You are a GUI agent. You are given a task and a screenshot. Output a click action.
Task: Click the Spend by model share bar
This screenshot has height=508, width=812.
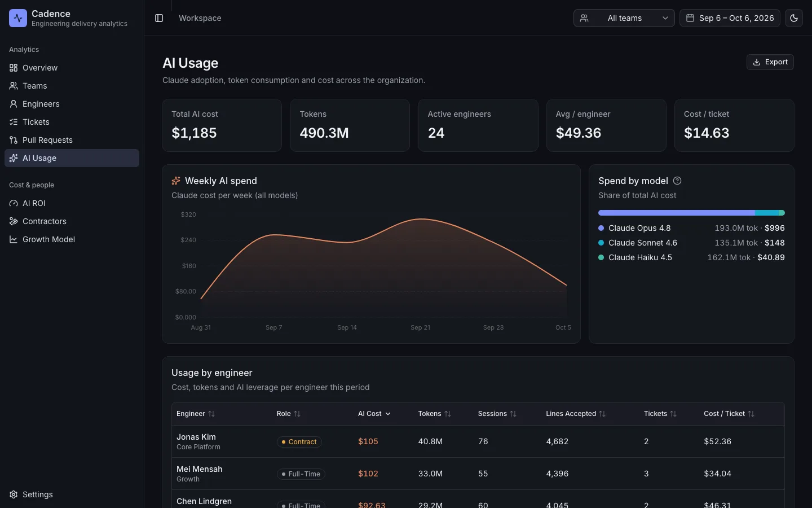[691, 213]
